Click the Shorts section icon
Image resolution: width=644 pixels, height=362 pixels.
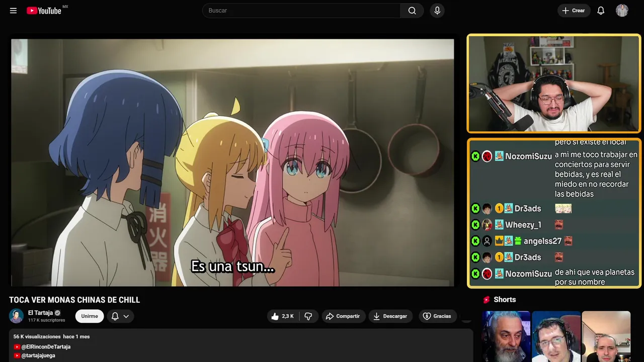487,300
